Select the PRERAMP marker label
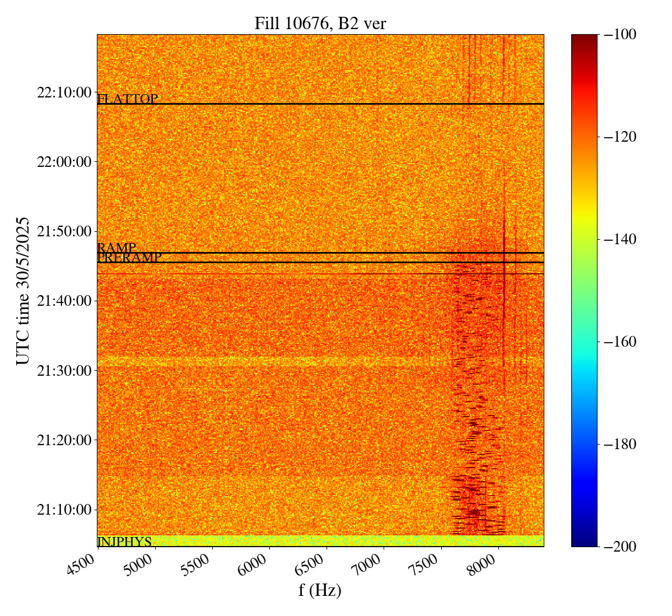Image resolution: width=672 pixels, height=616 pixels. pyautogui.click(x=129, y=258)
